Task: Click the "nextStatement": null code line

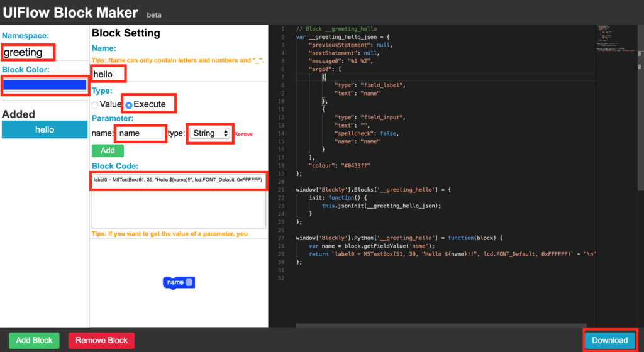Action: [x=344, y=53]
